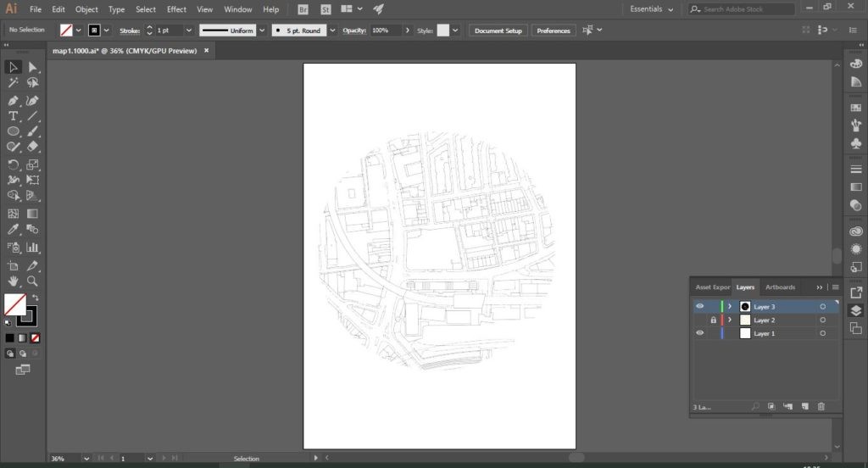Screen dimensions: 868x468
Task: Switch to Artboards panel tab
Action: (780, 287)
